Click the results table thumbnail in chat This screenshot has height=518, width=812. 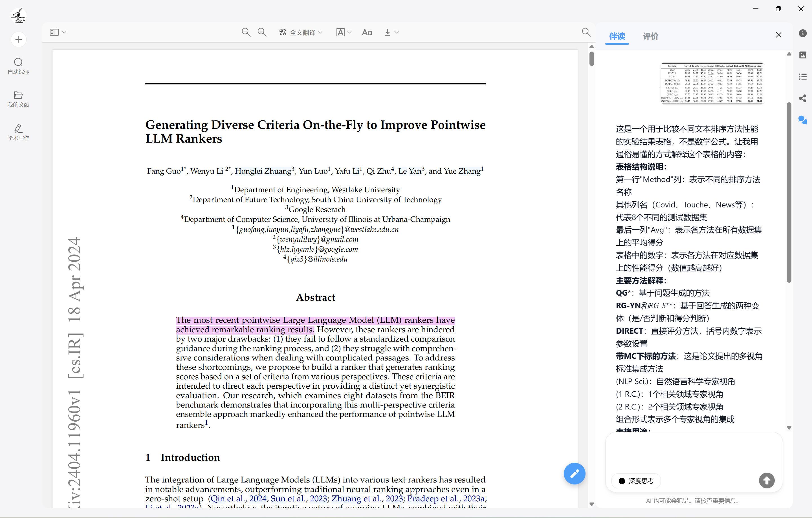712,83
